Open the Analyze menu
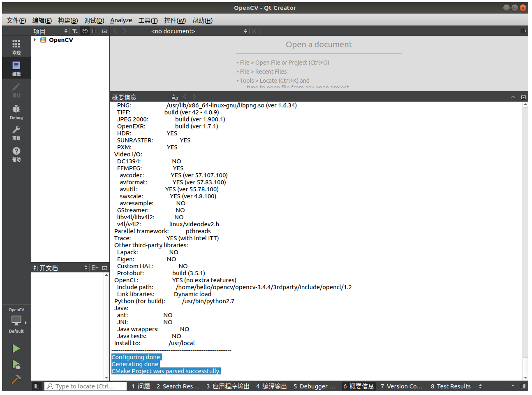Screen dimensions: 532x395 [x=121, y=20]
